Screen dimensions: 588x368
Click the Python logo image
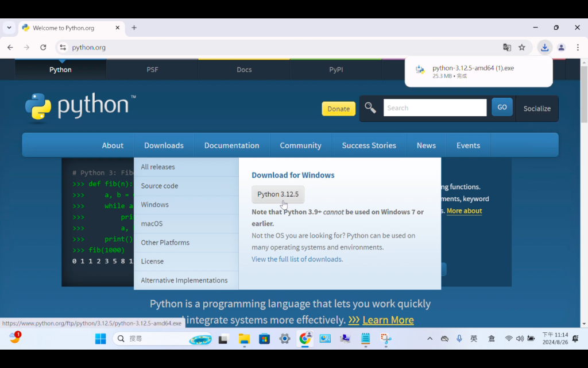click(80, 108)
